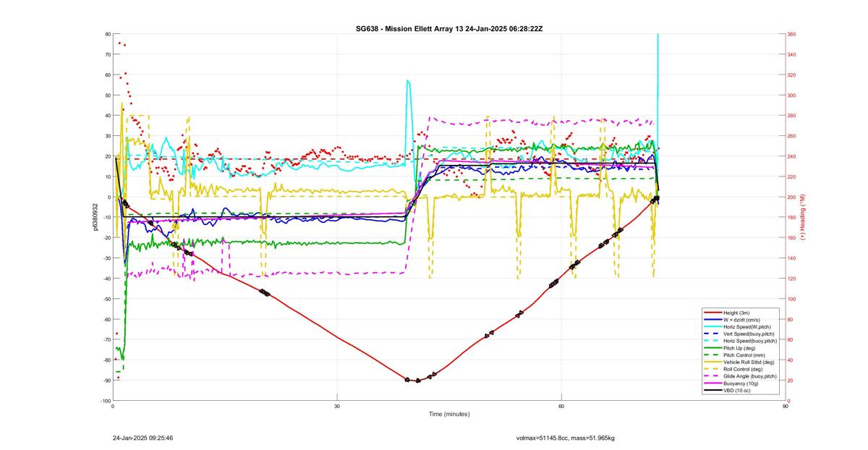
Task: Click the right axis tick label '100'
Action: pos(791,299)
